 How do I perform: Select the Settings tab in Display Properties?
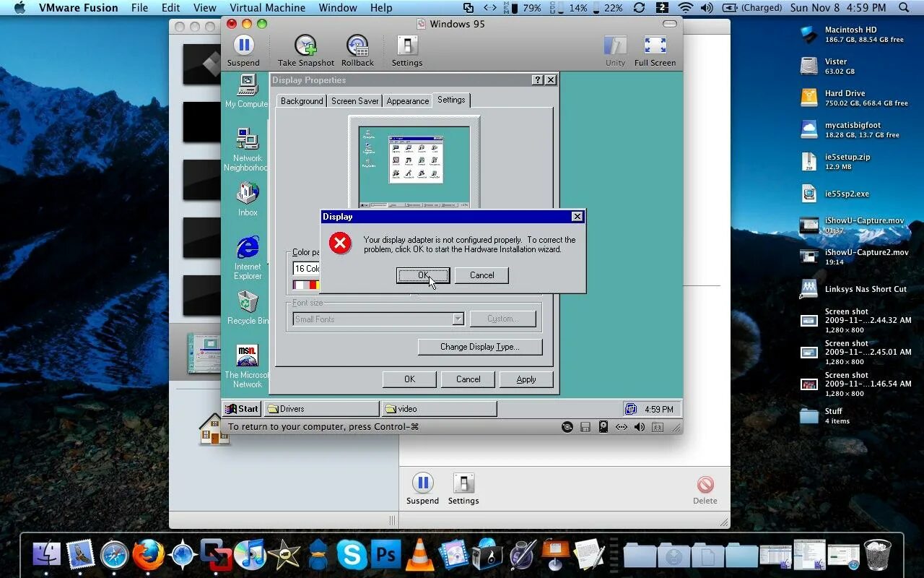(451, 100)
